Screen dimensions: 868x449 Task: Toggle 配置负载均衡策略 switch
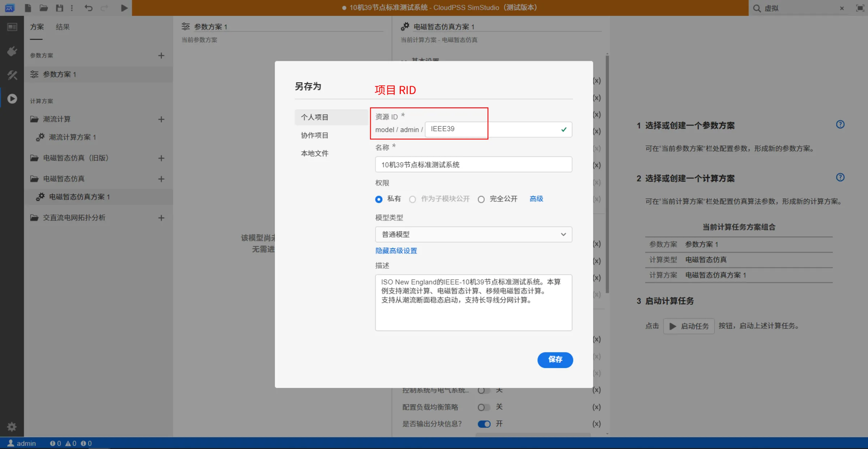tap(484, 407)
